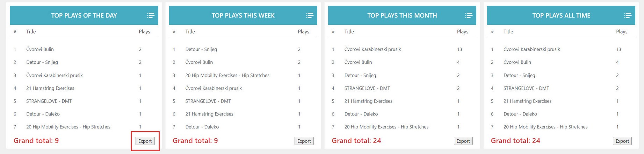Click the Plays column header in the monthly table
Image resolution: width=644 pixels, height=154 pixels.
point(462,31)
